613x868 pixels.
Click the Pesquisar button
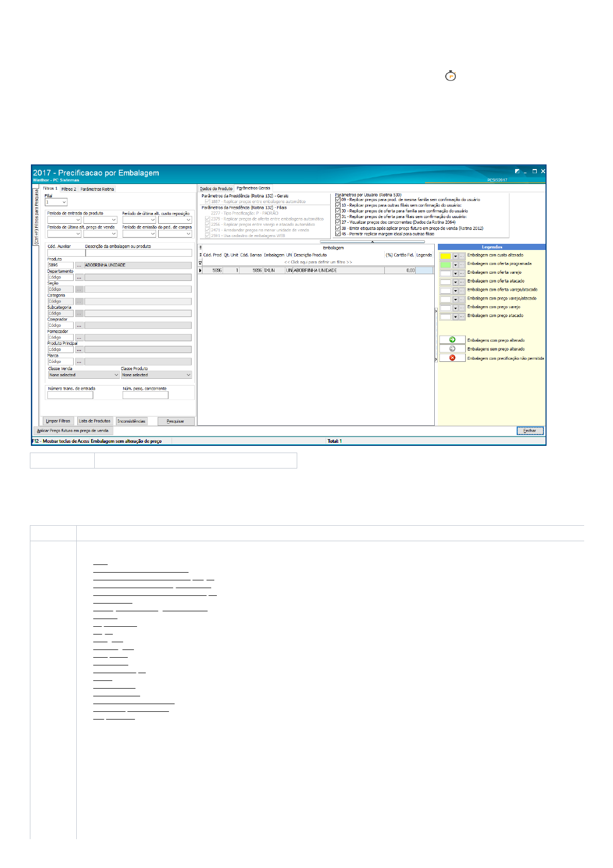click(176, 421)
